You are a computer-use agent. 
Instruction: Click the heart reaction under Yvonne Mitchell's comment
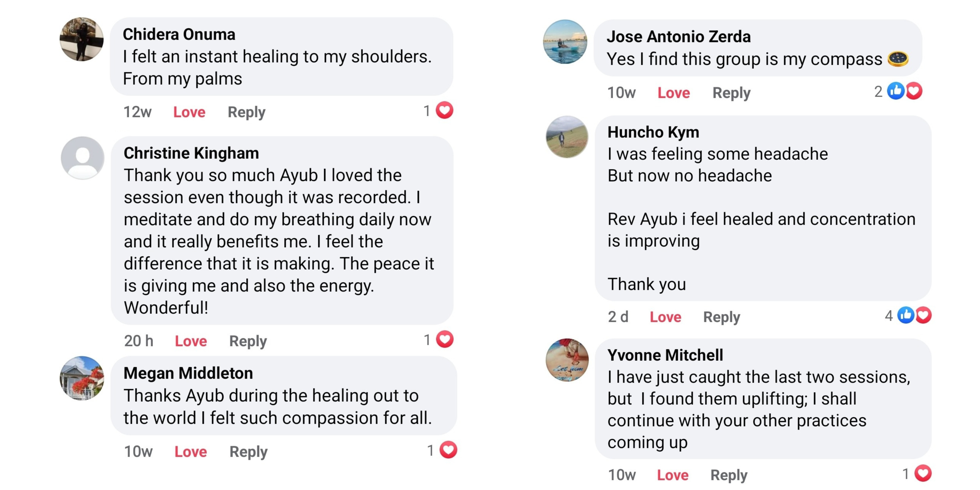click(923, 473)
